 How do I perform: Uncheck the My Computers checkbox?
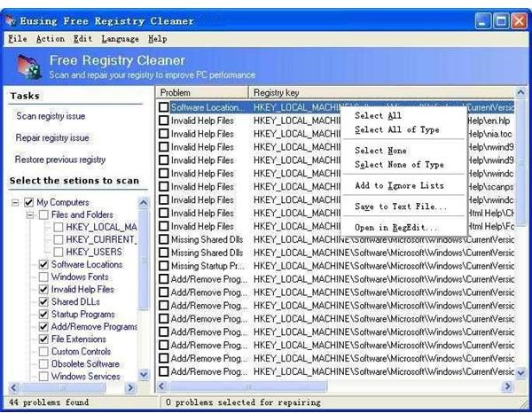click(28, 203)
